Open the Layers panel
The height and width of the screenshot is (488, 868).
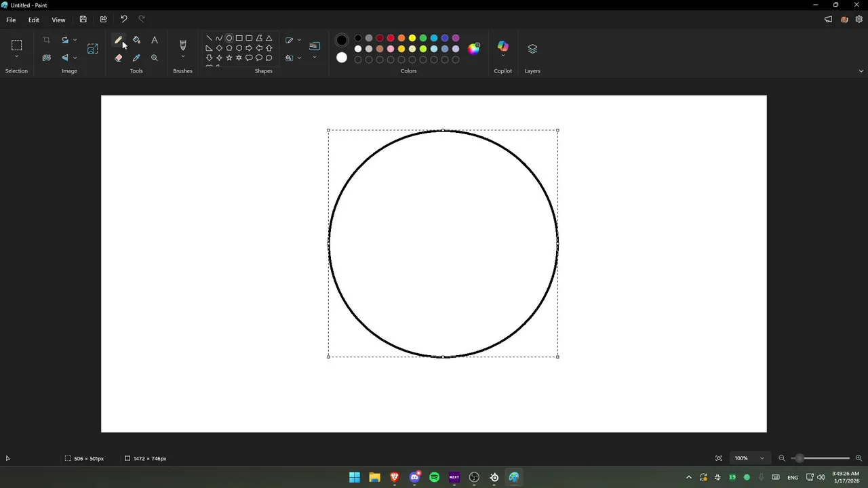tap(532, 49)
